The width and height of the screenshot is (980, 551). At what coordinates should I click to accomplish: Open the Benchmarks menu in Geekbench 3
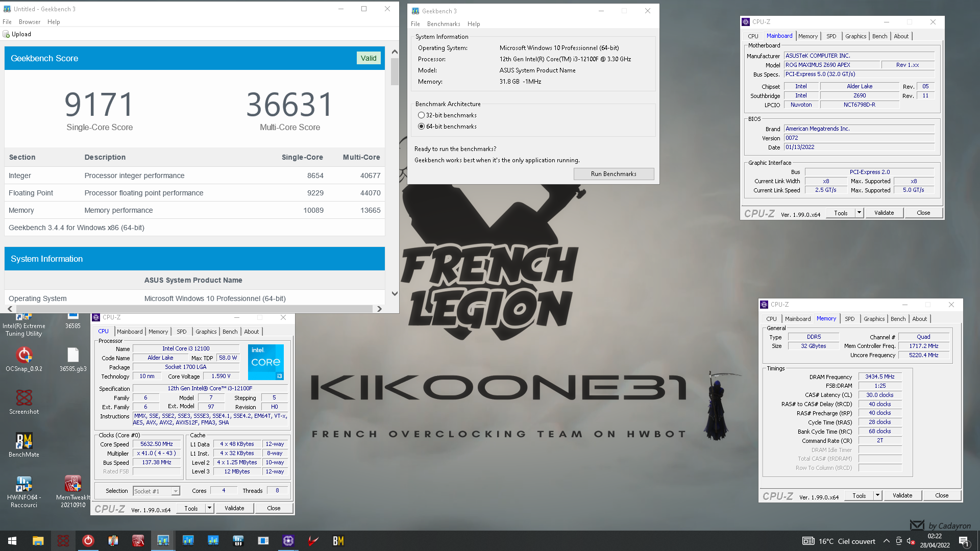(x=444, y=24)
